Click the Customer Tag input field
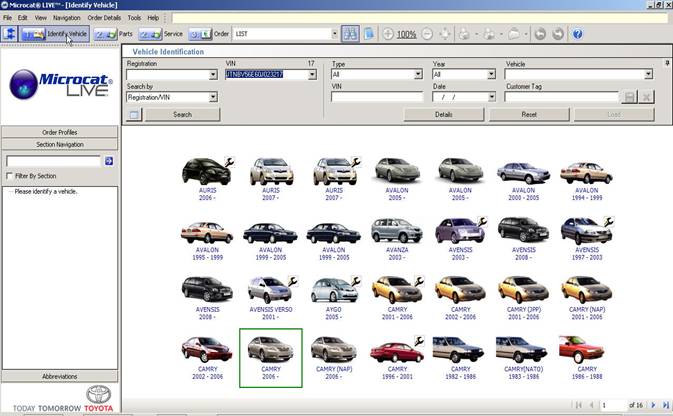Image resolution: width=673 pixels, height=416 pixels. click(x=562, y=97)
